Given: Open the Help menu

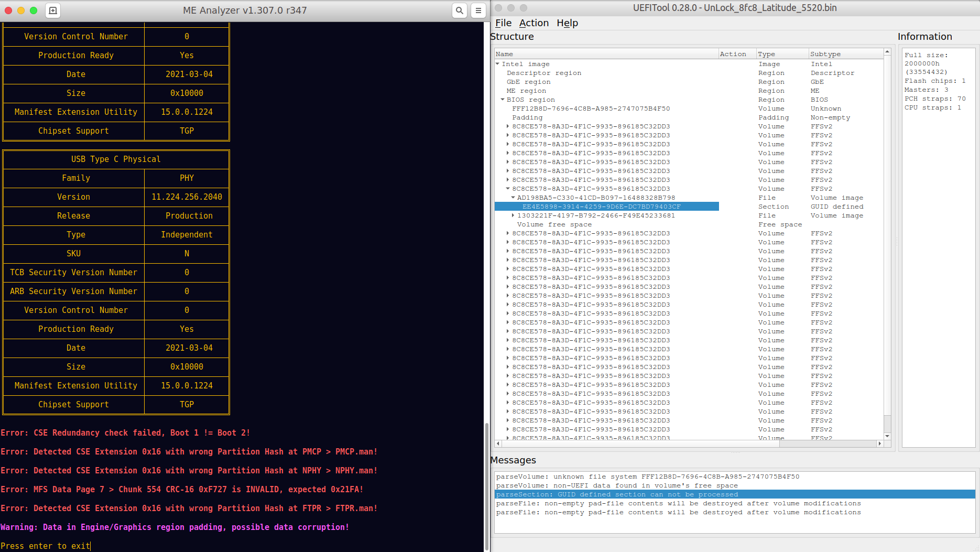Looking at the screenshot, I should pyautogui.click(x=567, y=23).
